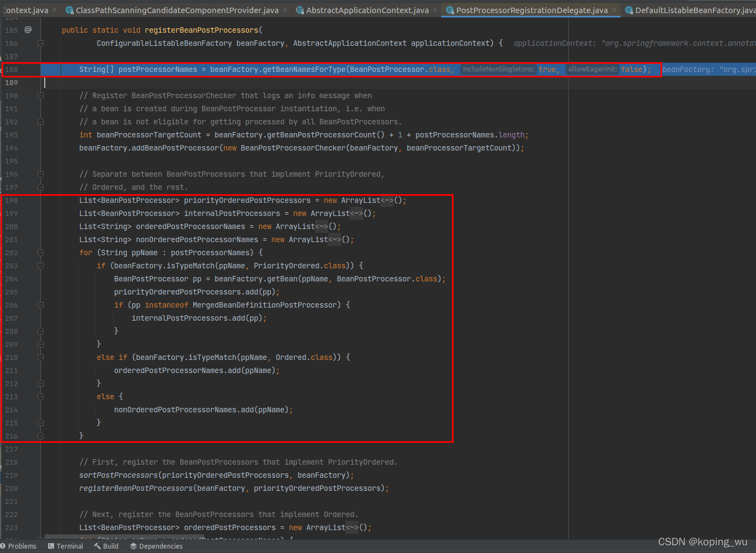Click nonOrderedPostProcessorNames declaration on line 201
The height and width of the screenshot is (553, 756).
coord(197,239)
